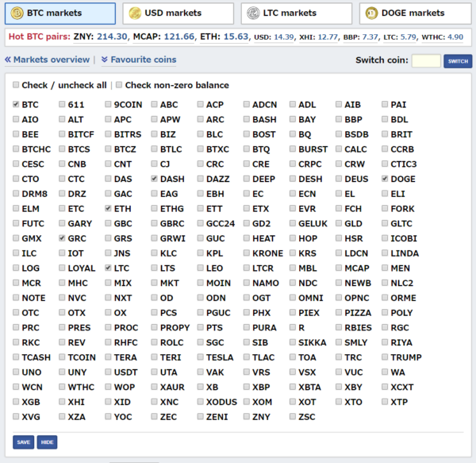Check the USDT coin checkbox

pyautogui.click(x=108, y=372)
